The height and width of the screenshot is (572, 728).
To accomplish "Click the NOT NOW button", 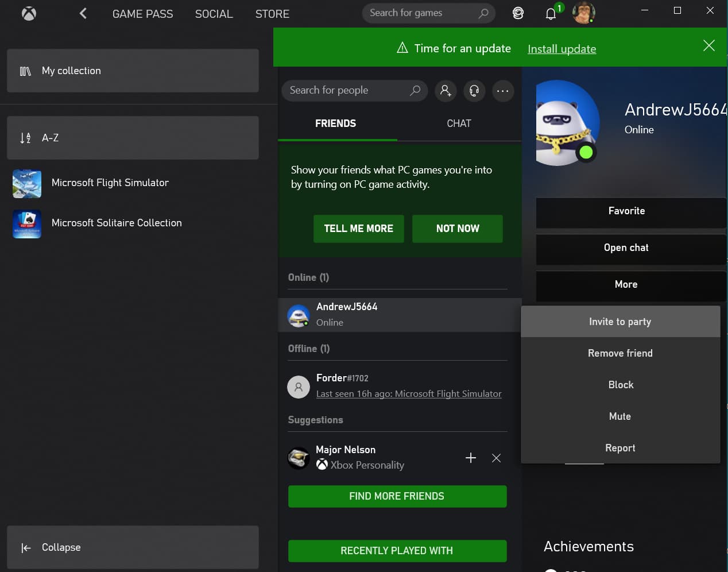I will [458, 229].
